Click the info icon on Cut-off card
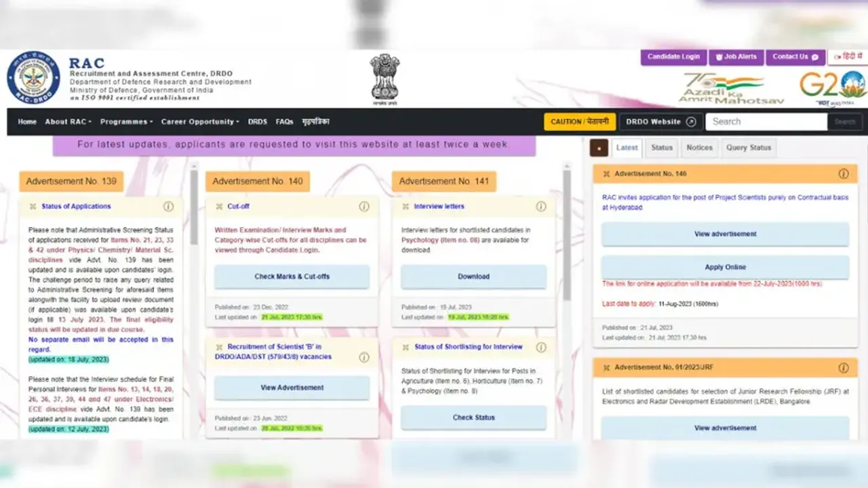 [x=364, y=206]
